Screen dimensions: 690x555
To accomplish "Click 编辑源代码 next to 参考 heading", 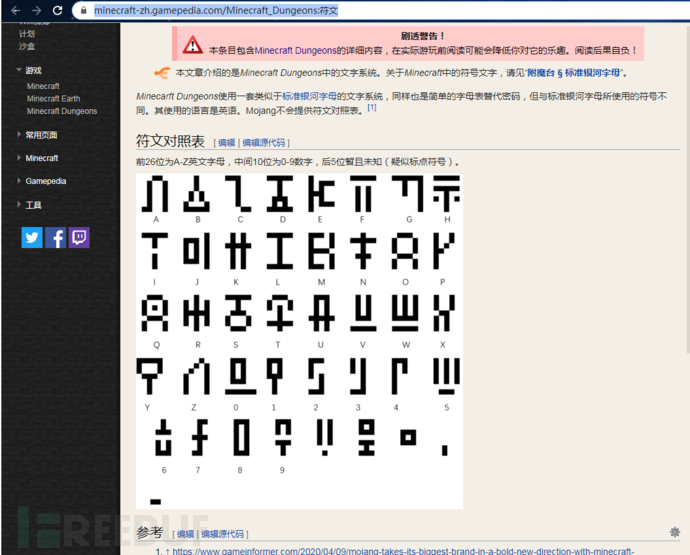I will [x=223, y=534].
